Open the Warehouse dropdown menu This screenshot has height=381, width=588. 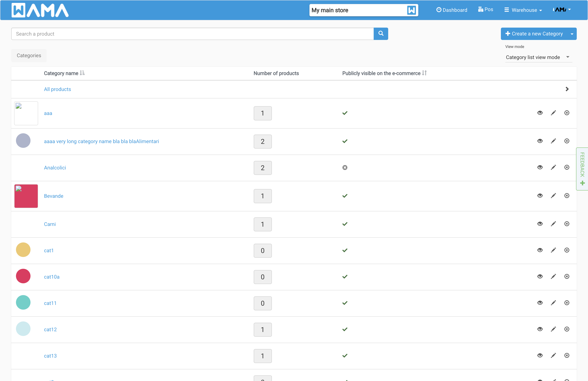[523, 10]
